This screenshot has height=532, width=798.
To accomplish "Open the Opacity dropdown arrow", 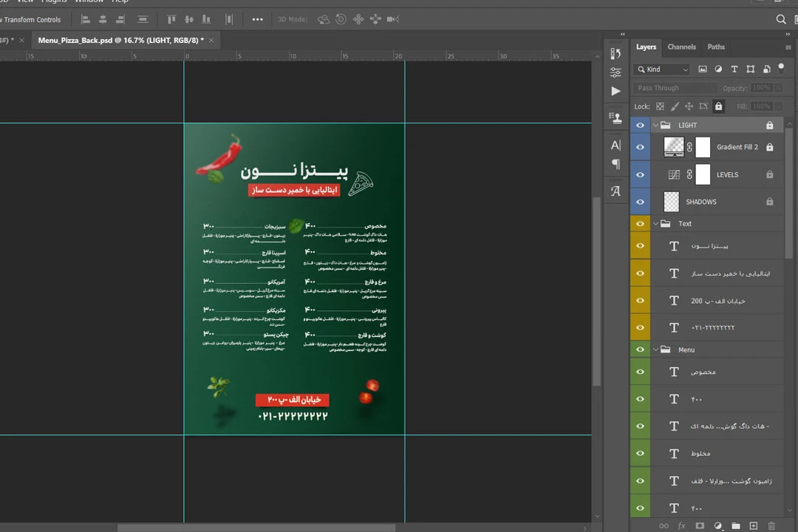I will point(780,88).
